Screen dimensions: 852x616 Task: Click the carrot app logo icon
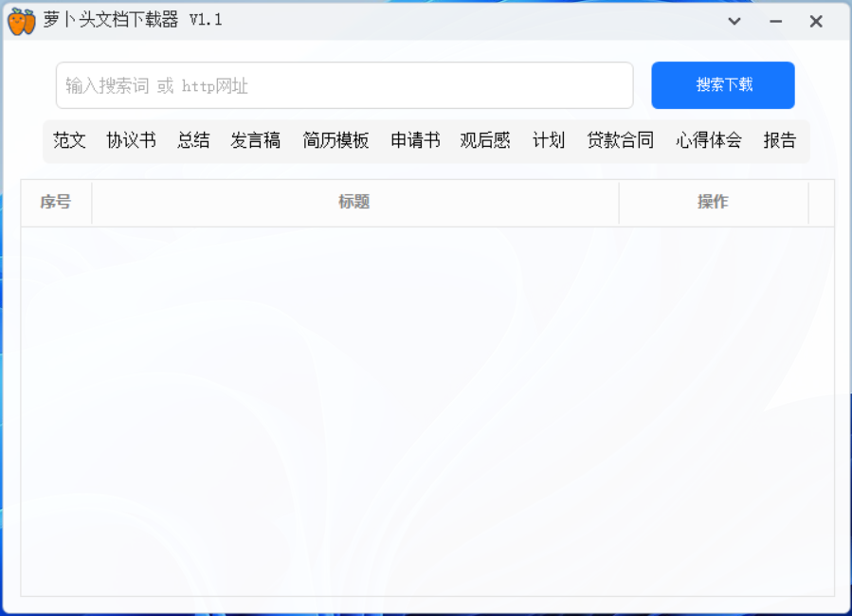20,20
